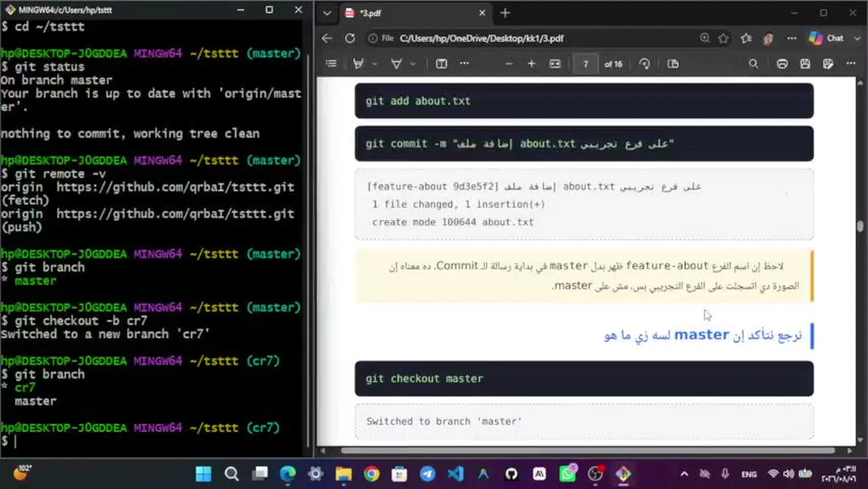Image resolution: width=868 pixels, height=489 pixels.
Task: Open more PDF tools ellipsis next to text tool
Action: (465, 64)
